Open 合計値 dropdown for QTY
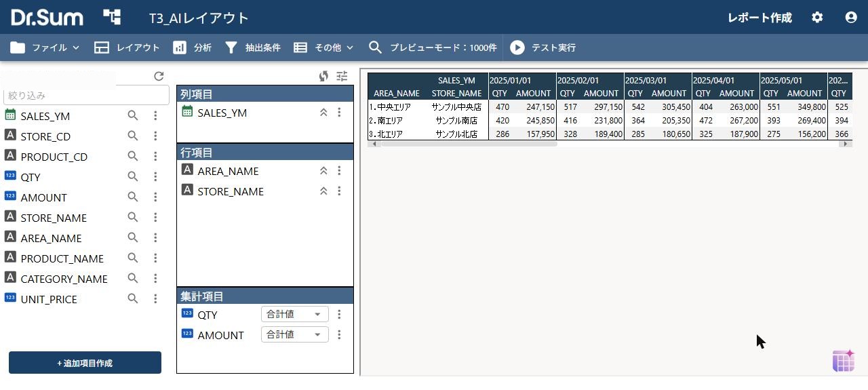This screenshot has height=390, width=868. coord(295,314)
